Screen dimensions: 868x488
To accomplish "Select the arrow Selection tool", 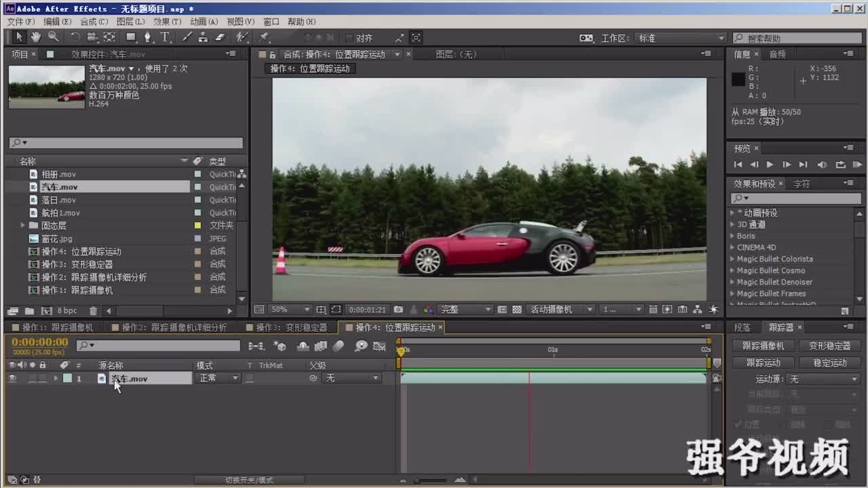I will [x=19, y=37].
